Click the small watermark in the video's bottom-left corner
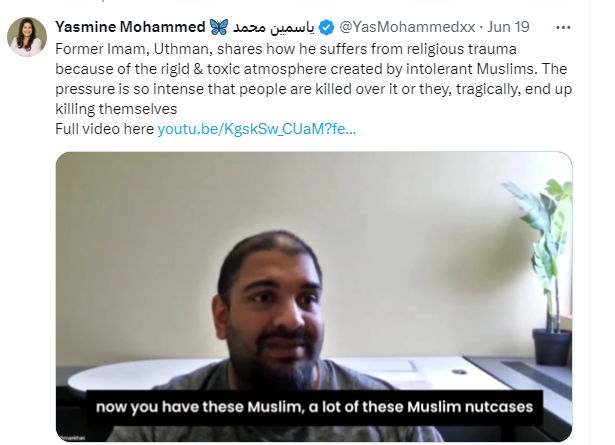The width and height of the screenshot is (615, 445). point(72,438)
